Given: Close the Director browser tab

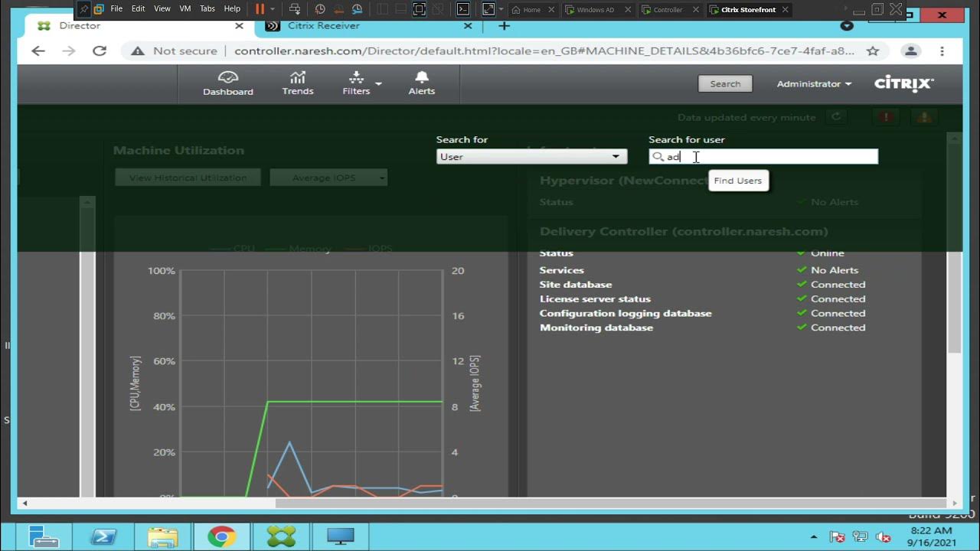Looking at the screenshot, I should (239, 25).
